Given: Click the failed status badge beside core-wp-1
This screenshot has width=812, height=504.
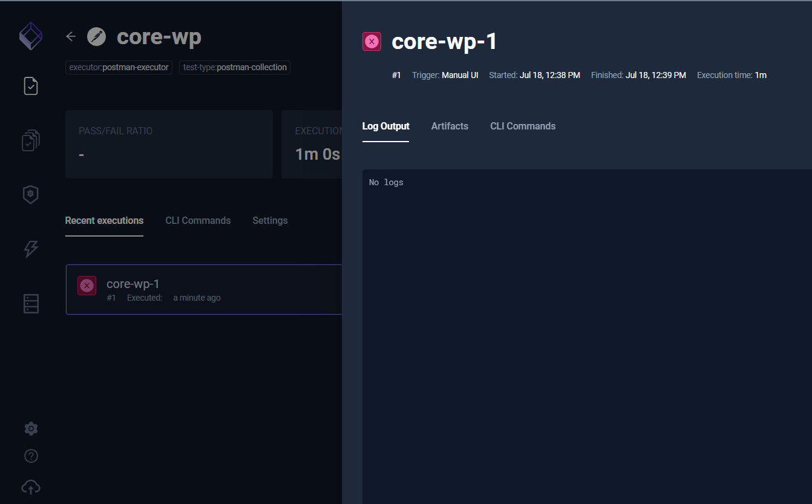Looking at the screenshot, I should click(372, 41).
